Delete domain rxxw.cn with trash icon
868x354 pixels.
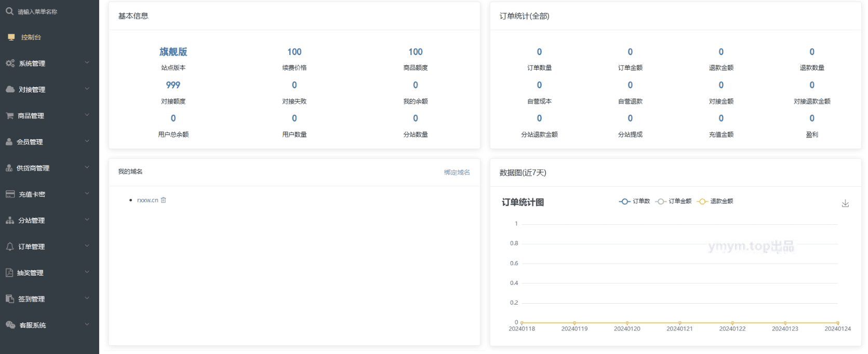(x=163, y=200)
